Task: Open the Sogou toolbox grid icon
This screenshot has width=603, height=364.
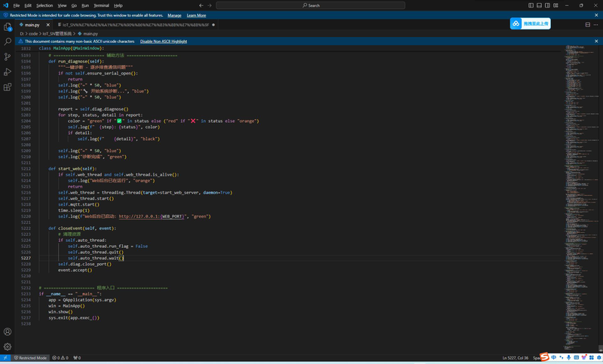Action: 592,357
